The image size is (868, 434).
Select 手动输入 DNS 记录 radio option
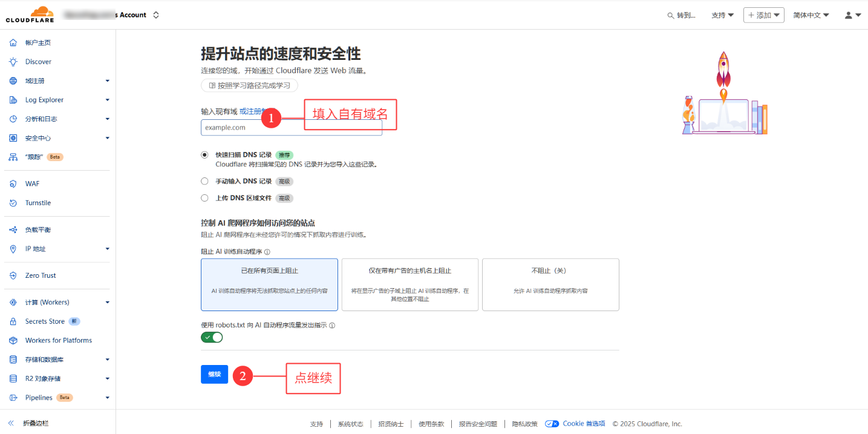[x=204, y=181]
